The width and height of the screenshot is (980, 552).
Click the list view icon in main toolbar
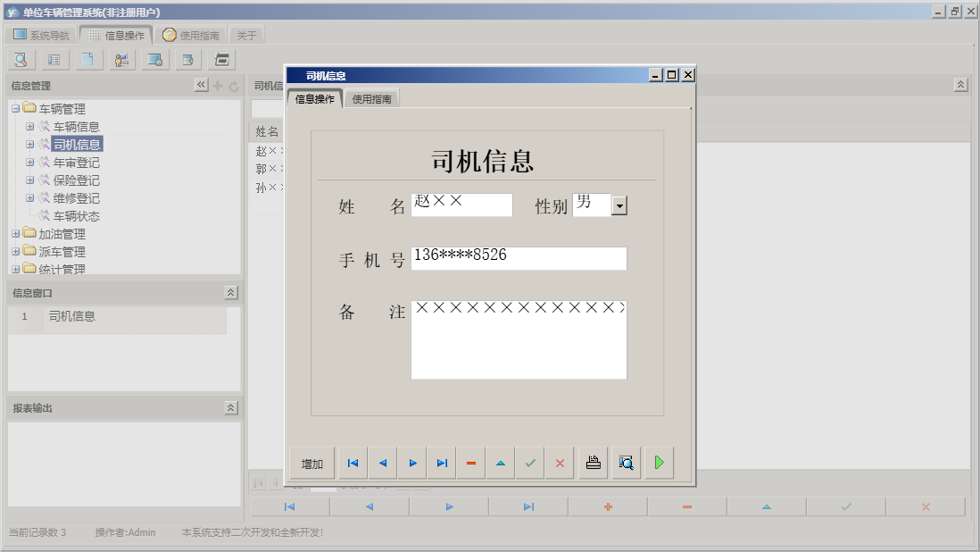[54, 60]
